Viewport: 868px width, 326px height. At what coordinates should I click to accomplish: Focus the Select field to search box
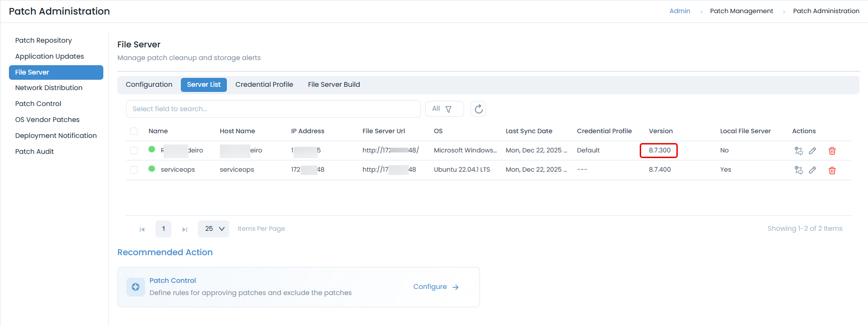point(272,109)
